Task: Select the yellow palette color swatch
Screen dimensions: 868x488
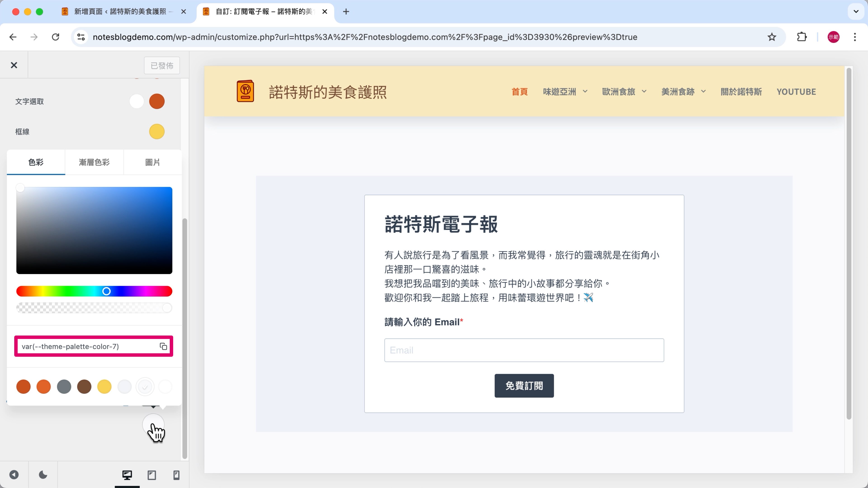Action: (104, 387)
